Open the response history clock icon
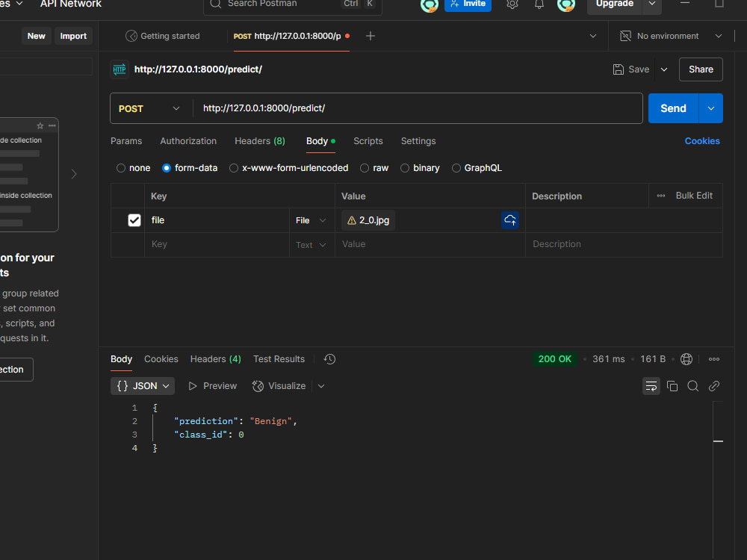 (x=329, y=359)
